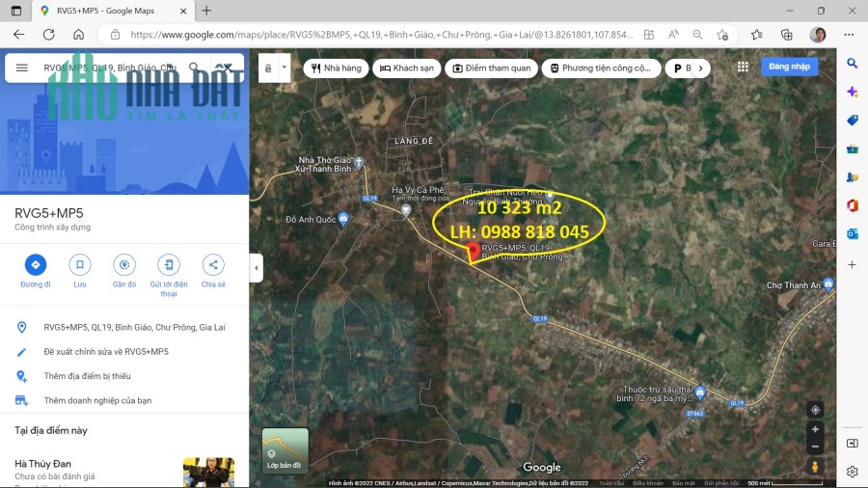The width and height of the screenshot is (868, 488).
Task: Click Thêm doanh nghiệp của bạn
Action: coord(124,400)
